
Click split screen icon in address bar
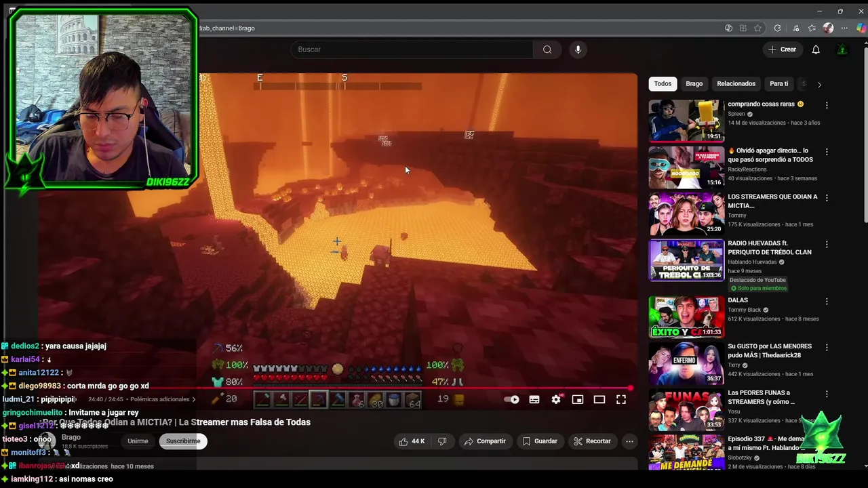(x=743, y=28)
